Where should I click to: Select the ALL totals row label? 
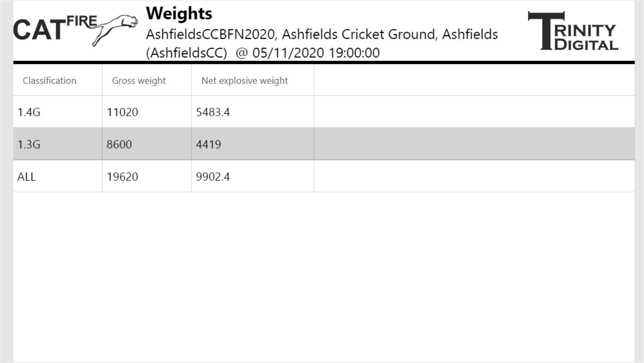click(x=26, y=177)
